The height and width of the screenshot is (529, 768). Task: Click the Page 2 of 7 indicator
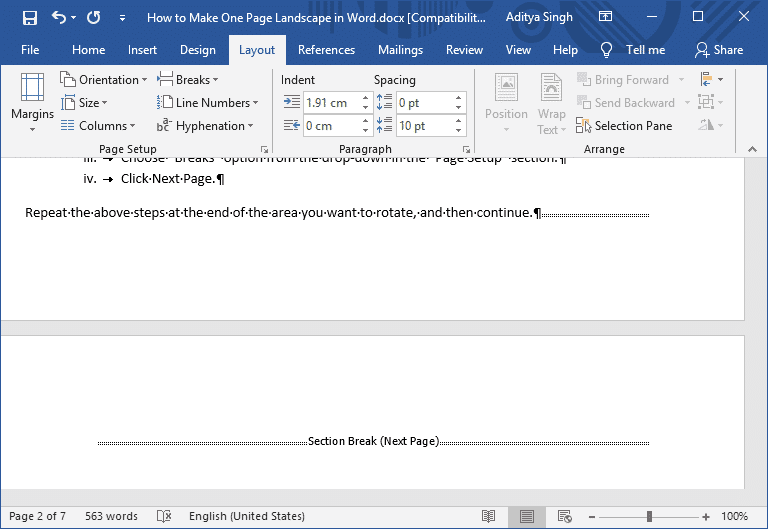point(37,516)
